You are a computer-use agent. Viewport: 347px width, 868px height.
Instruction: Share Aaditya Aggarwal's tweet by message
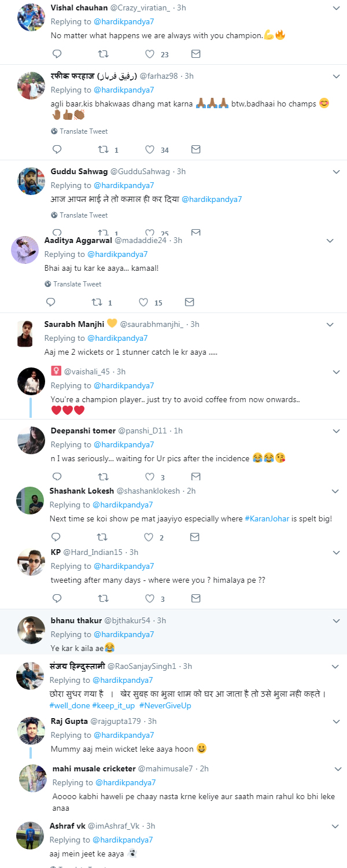point(189,302)
